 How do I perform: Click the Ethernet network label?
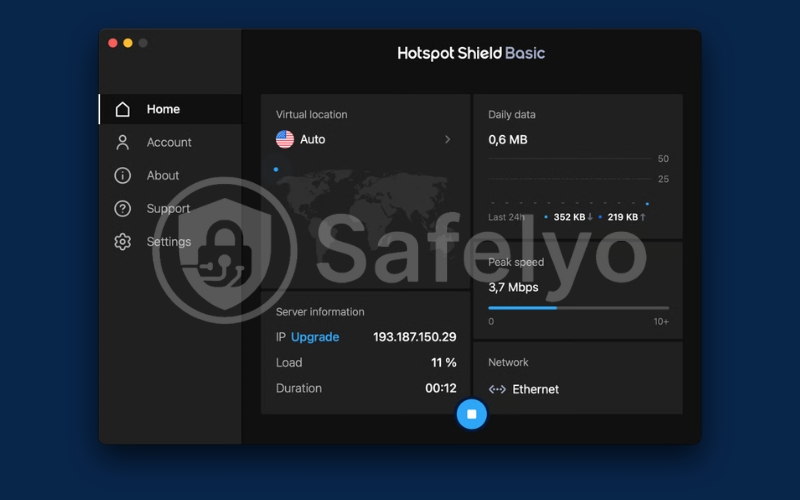pos(535,389)
